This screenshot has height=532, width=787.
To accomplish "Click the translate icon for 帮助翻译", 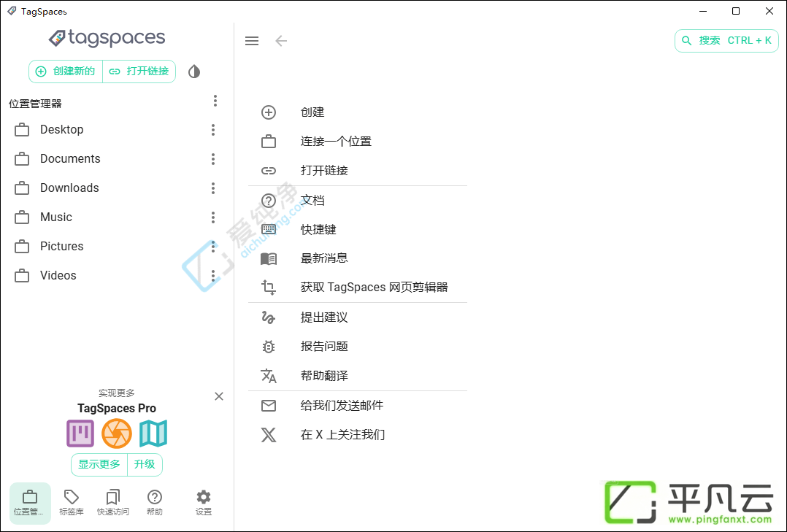I will [269, 375].
